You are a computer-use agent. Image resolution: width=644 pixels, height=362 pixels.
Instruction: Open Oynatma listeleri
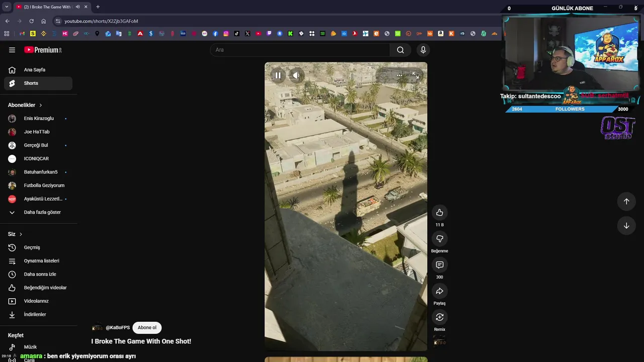[x=38, y=261]
